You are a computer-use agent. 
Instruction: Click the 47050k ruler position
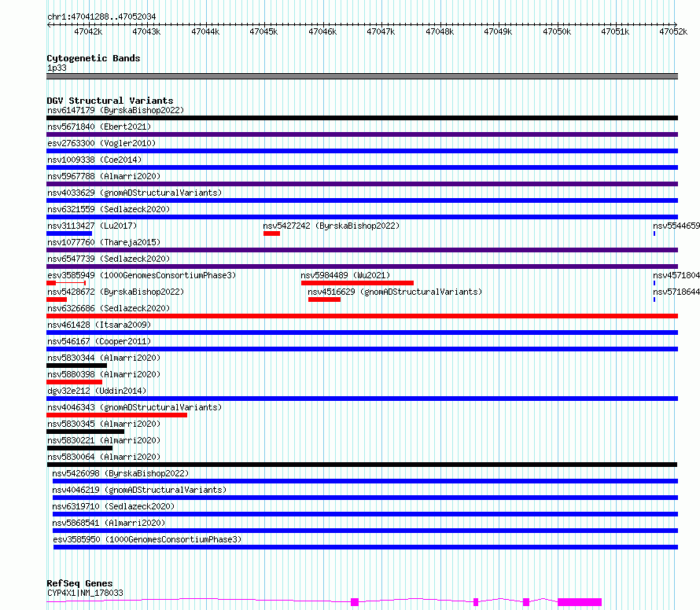[x=557, y=31]
